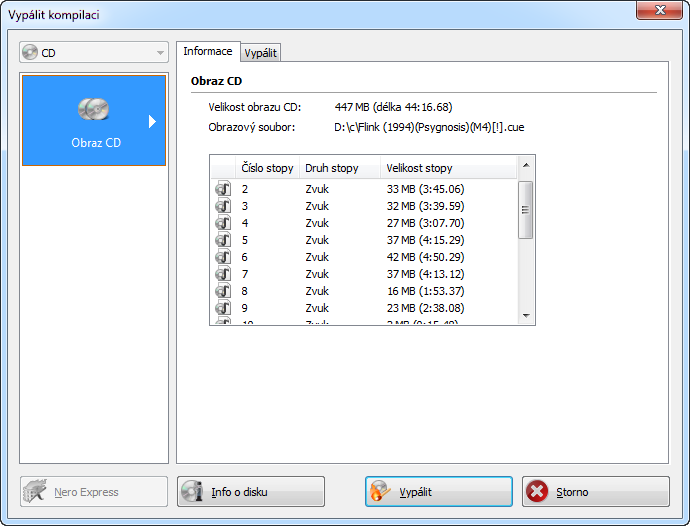Sort by Velikost stopy column header
The image size is (690, 526).
click(420, 168)
